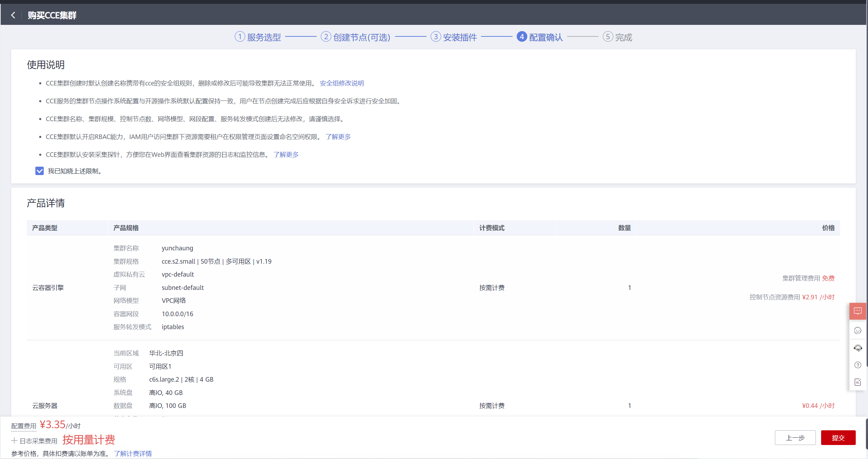Go to step 3 安装插件
The width and height of the screenshot is (868, 459).
click(460, 37)
